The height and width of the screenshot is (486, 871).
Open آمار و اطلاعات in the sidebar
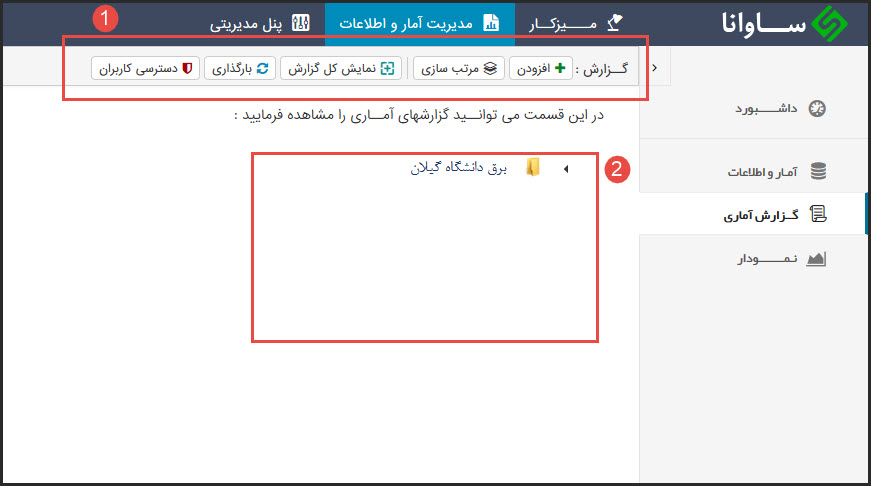(755, 172)
